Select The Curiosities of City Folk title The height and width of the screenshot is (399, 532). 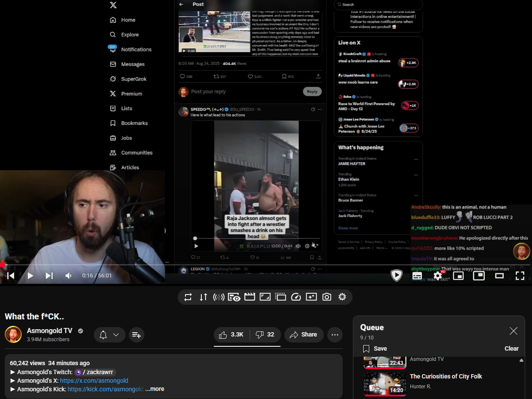446,376
